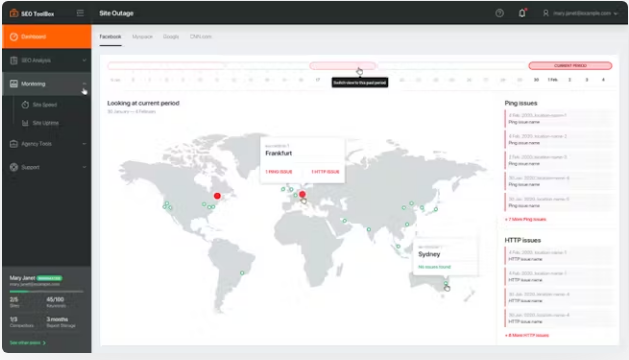
Task: Click the Current Period timeline bar
Action: [570, 65]
